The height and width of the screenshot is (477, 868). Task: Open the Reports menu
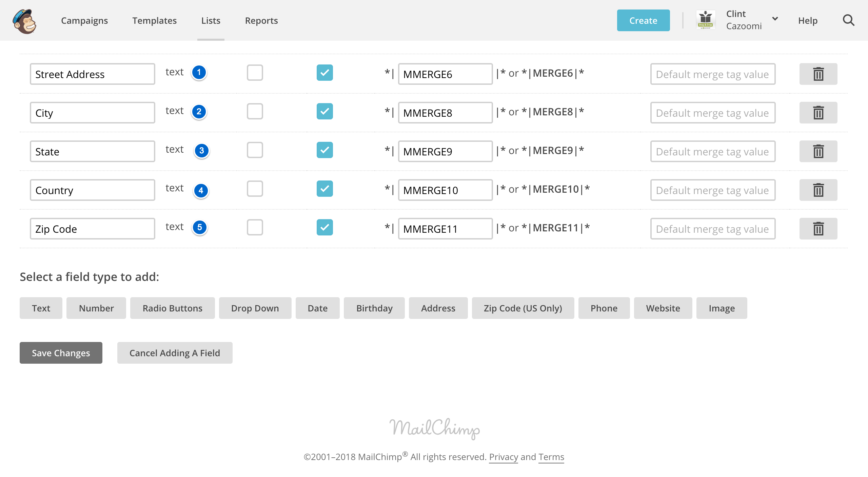261,20
